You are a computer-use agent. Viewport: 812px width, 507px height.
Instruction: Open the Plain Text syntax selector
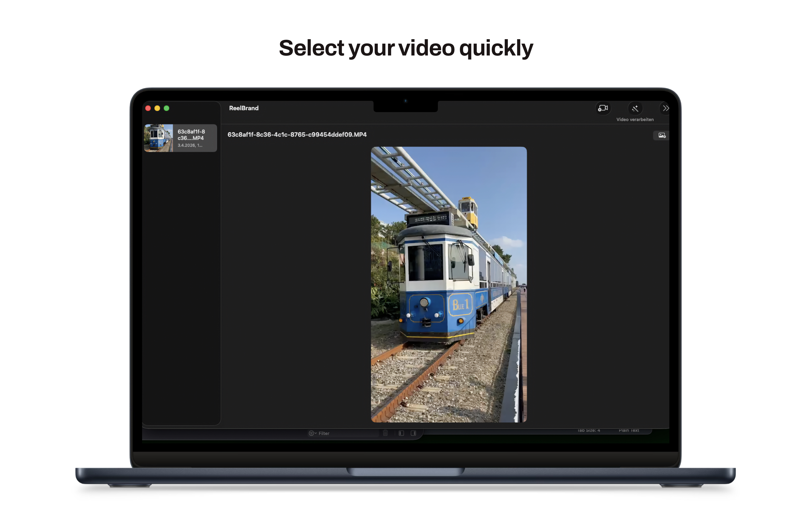point(629,430)
